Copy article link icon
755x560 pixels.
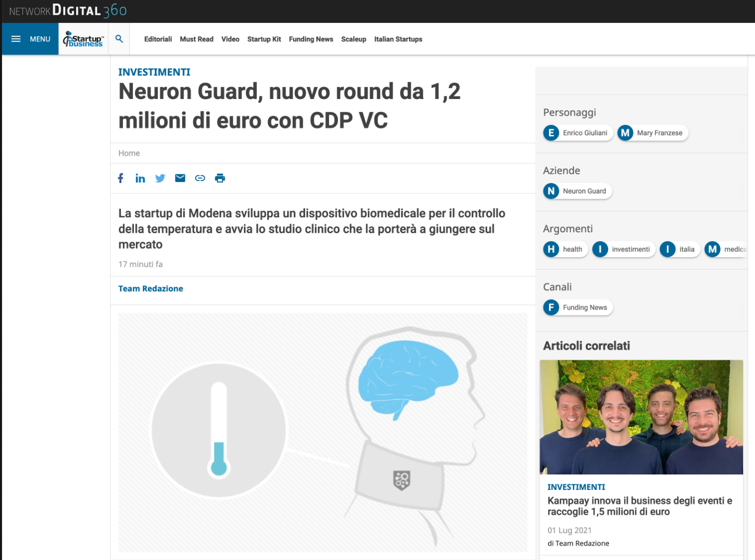200,178
